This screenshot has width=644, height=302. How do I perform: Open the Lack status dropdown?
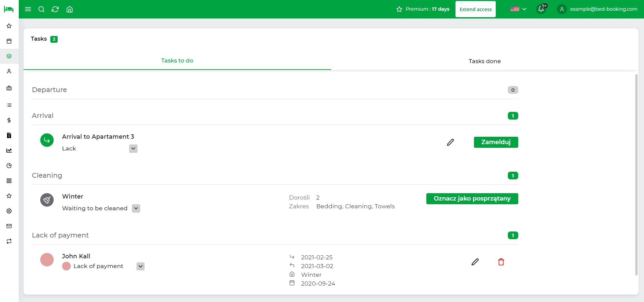[x=133, y=148]
